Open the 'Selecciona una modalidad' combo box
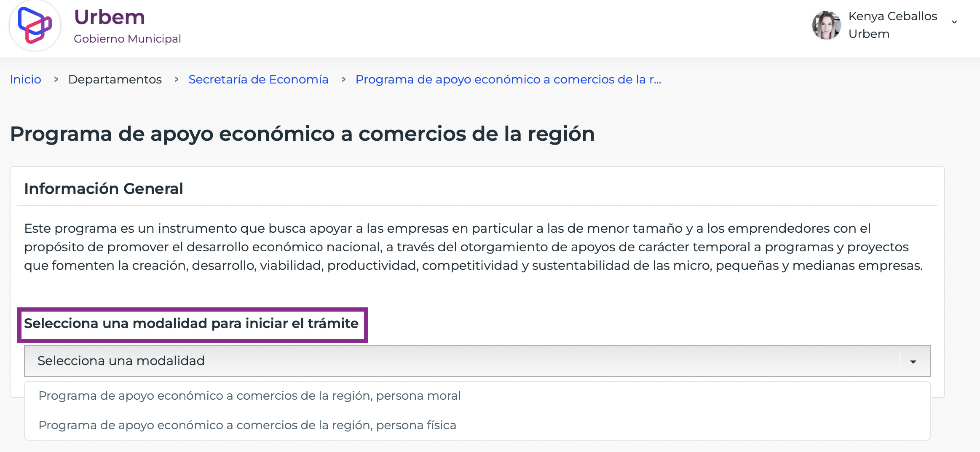Viewport: 980px width, 452px height. [x=477, y=361]
